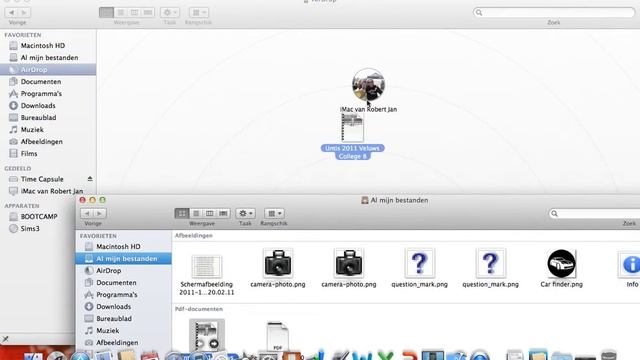The height and width of the screenshot is (360, 640).
Task: Open Documenten in AirDrop window sidebar
Action: coord(40,82)
